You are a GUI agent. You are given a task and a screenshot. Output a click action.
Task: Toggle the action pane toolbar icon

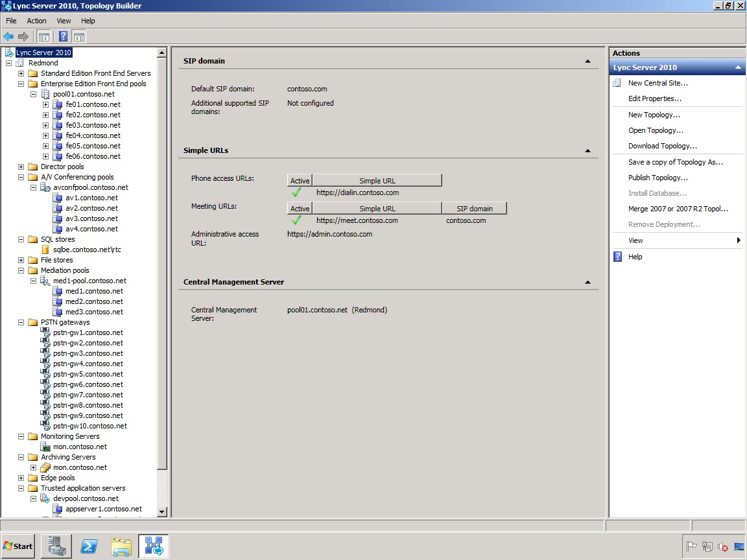pyautogui.click(x=79, y=37)
